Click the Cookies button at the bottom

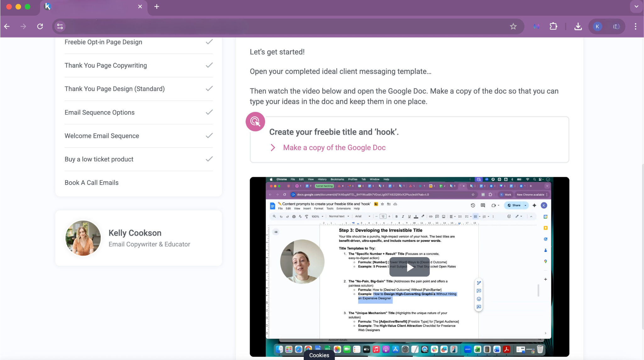[x=319, y=355]
